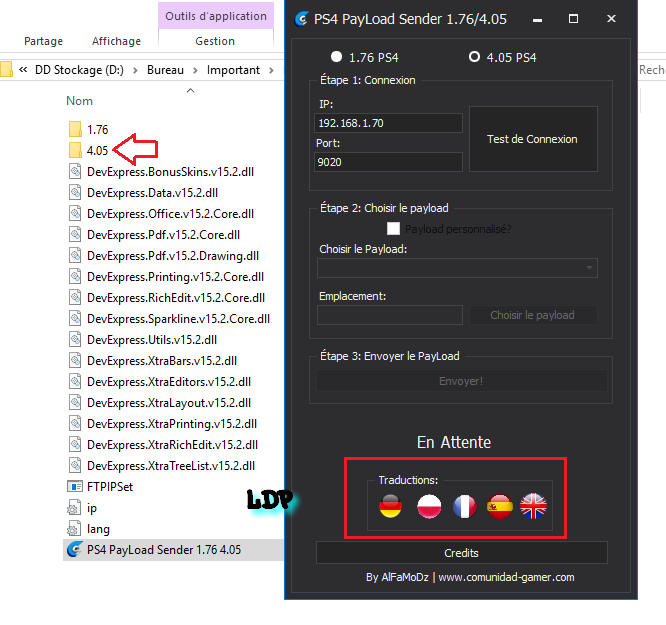Image resolution: width=666 pixels, height=625 pixels.
Task: Click DD Stockage (D:) in address path
Action: pyautogui.click(x=79, y=70)
